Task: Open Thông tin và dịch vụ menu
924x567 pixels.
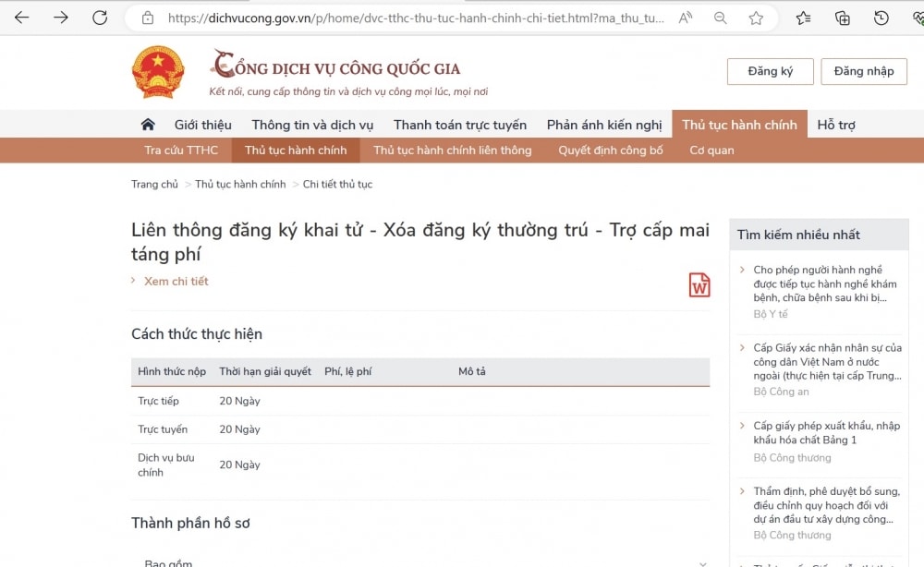Action: point(312,125)
